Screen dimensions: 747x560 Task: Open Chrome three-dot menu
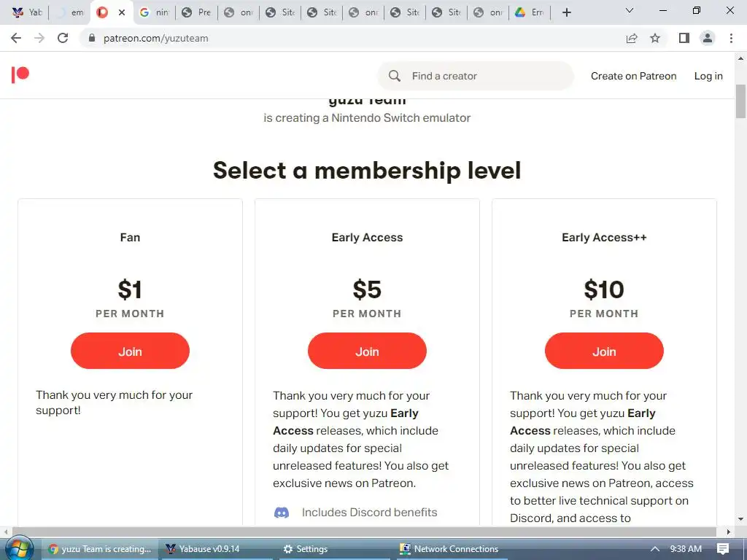pyautogui.click(x=731, y=38)
